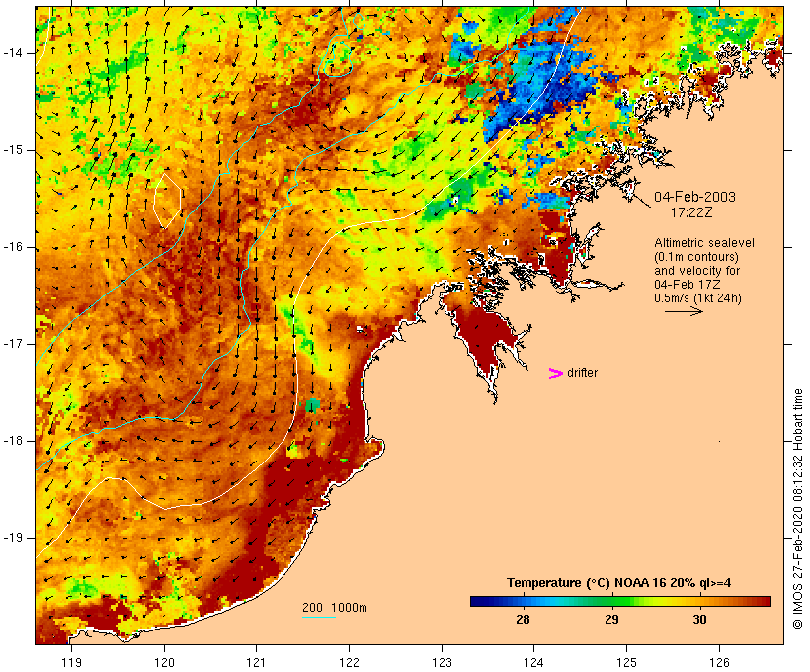
Task: Click longitude axis label '119'
Action: (71, 662)
